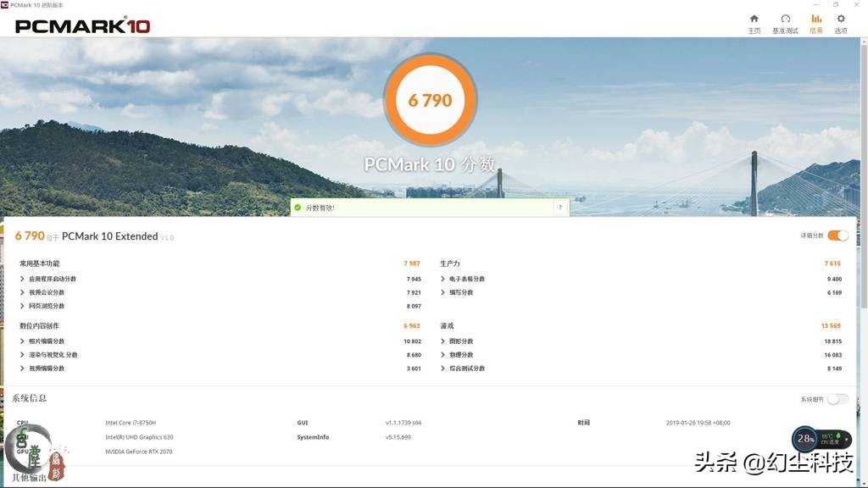Click the PCMark 10 分数 caption under the circle
Image resolution: width=868 pixels, height=488 pixels.
[x=430, y=164]
